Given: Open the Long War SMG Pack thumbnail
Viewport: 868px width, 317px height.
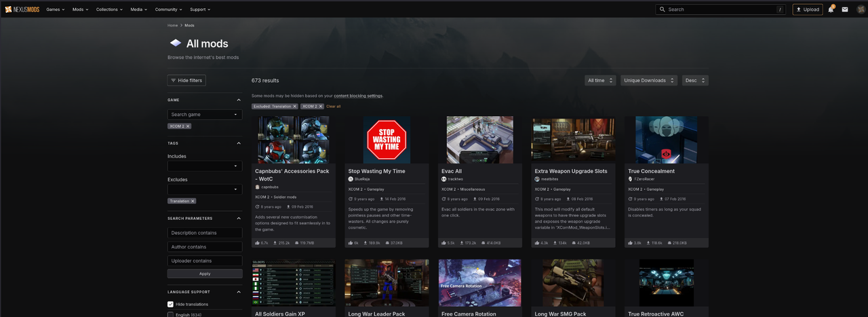Looking at the screenshot, I should point(573,282).
